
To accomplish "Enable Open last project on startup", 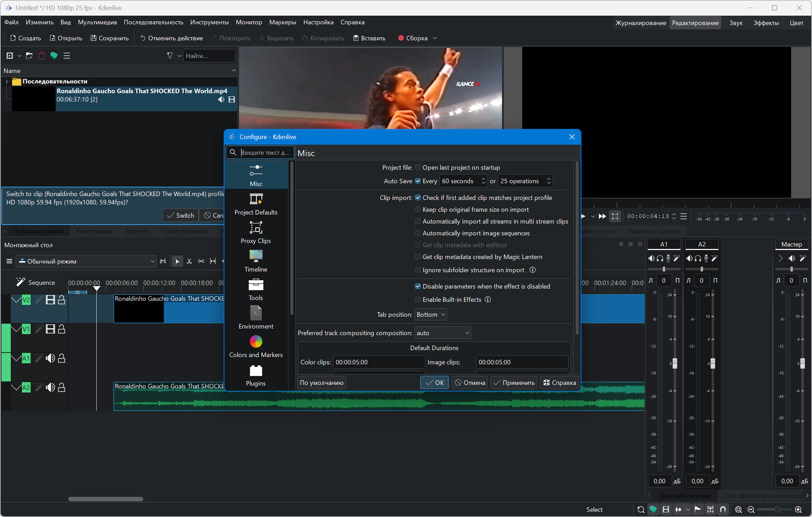I will 418,168.
